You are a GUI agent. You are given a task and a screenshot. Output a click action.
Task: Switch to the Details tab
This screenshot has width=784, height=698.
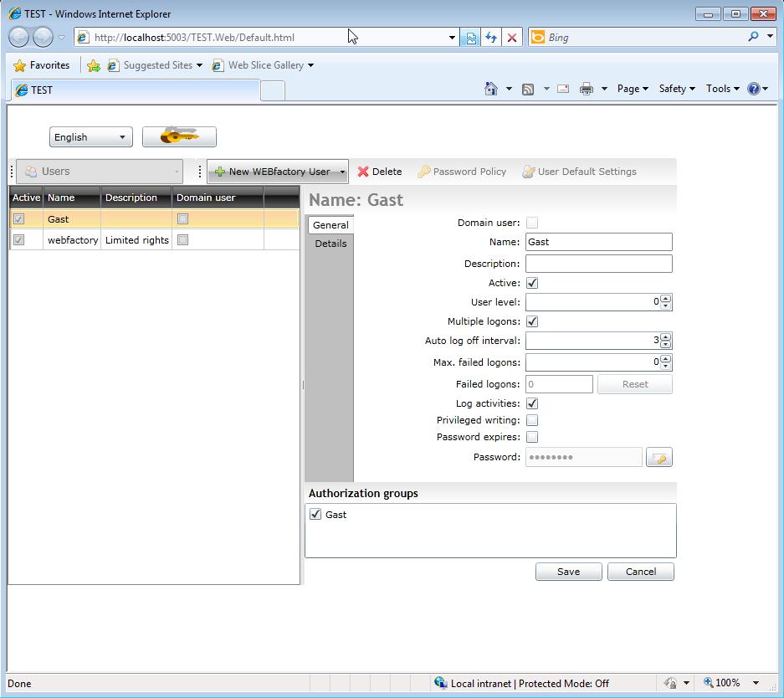click(331, 244)
